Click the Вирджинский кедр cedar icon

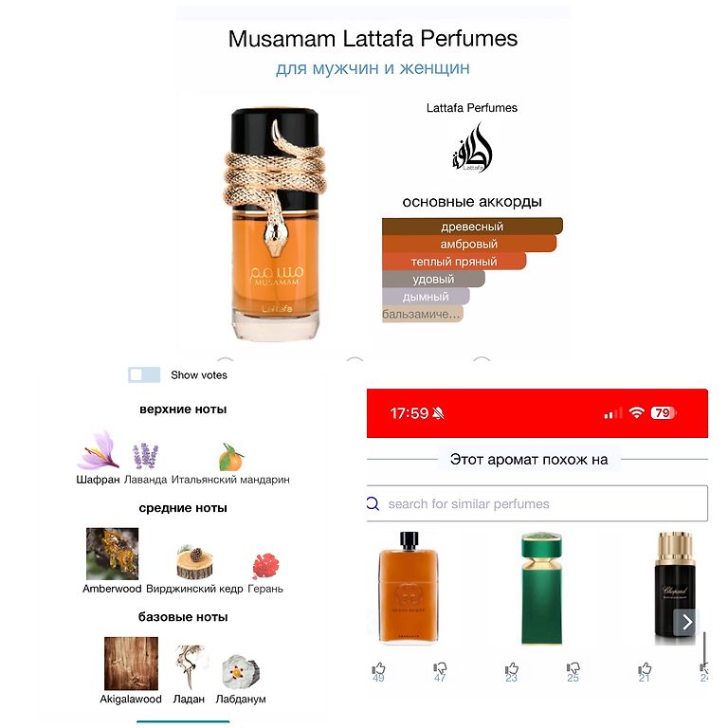[194, 562]
